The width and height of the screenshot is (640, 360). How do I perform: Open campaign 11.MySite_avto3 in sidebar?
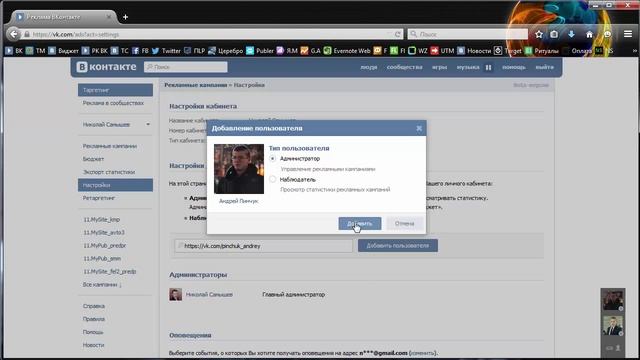coord(104,232)
